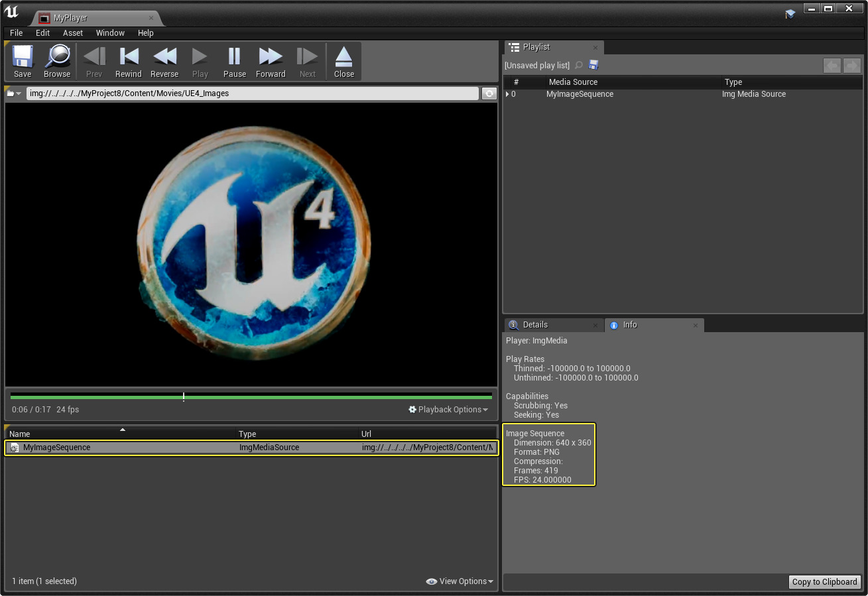Open the Window menu
The height and width of the screenshot is (596, 868).
pos(110,32)
